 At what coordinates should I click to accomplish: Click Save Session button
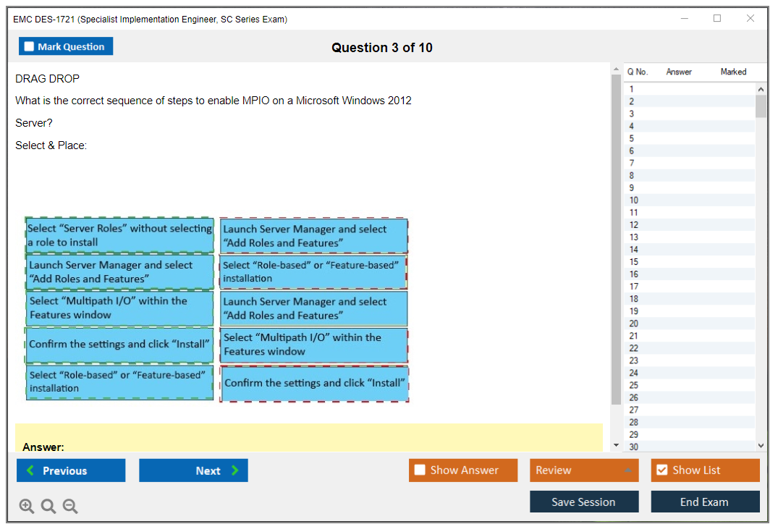(x=584, y=502)
